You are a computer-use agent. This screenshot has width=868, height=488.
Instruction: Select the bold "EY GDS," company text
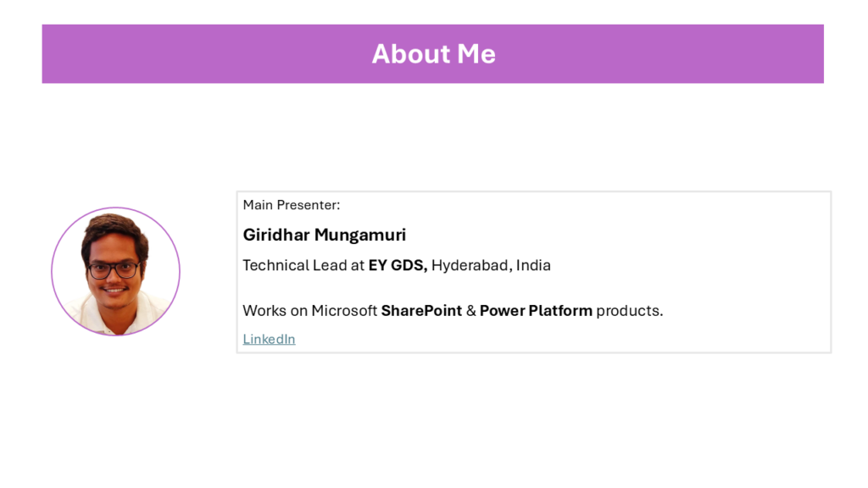tap(398, 265)
